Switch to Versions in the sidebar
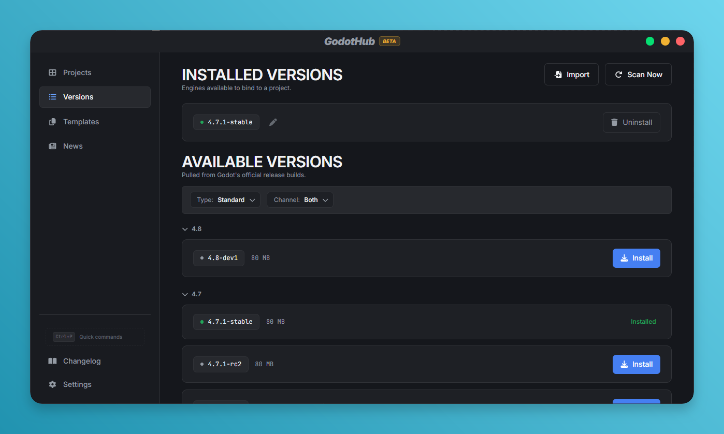 pyautogui.click(x=95, y=97)
